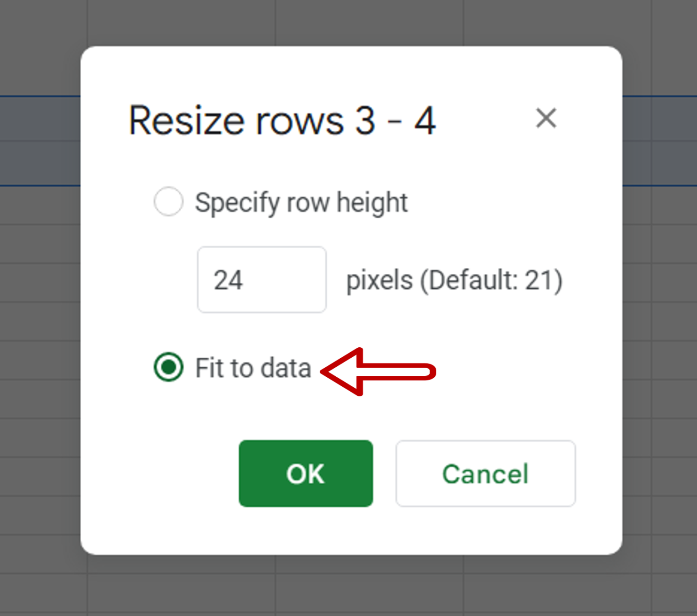Click the Resize rows 3 - 4 title
697x616 pixels.
tap(281, 119)
